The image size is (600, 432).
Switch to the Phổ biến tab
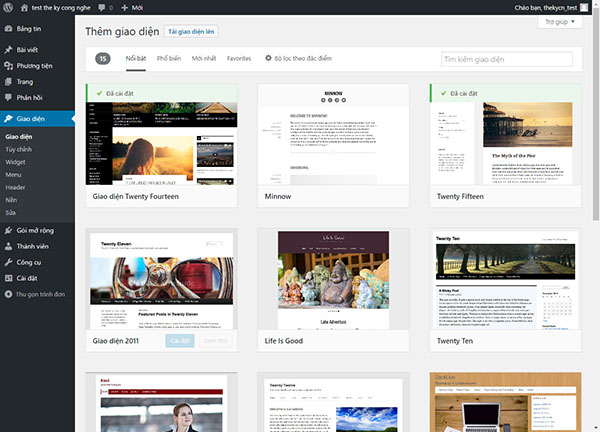point(169,59)
